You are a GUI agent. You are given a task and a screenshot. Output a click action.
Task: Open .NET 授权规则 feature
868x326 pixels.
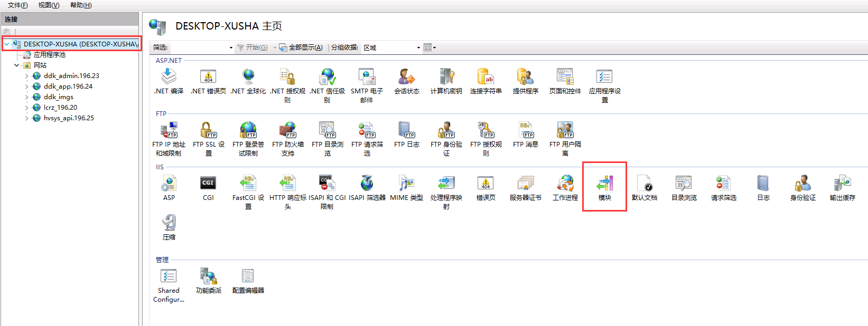point(287,85)
